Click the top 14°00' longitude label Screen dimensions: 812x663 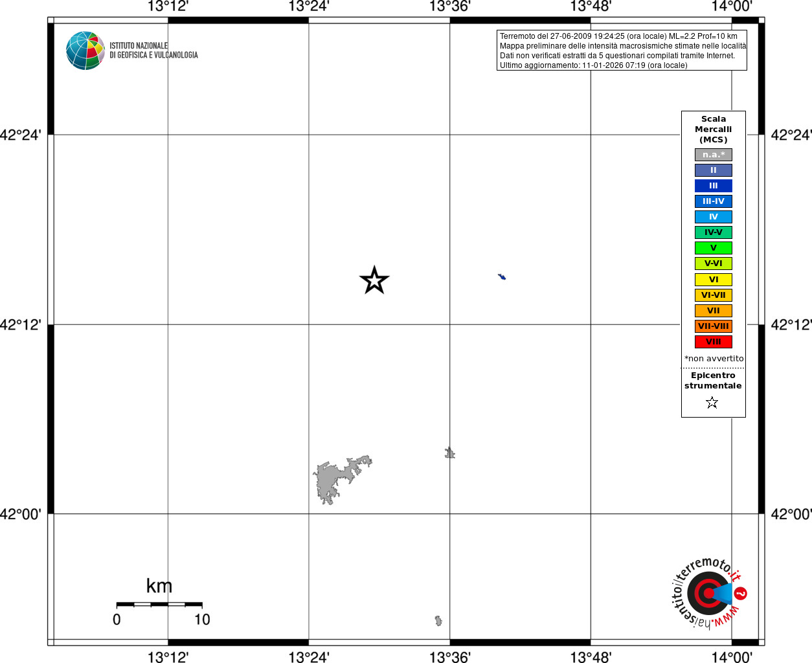point(732,6)
